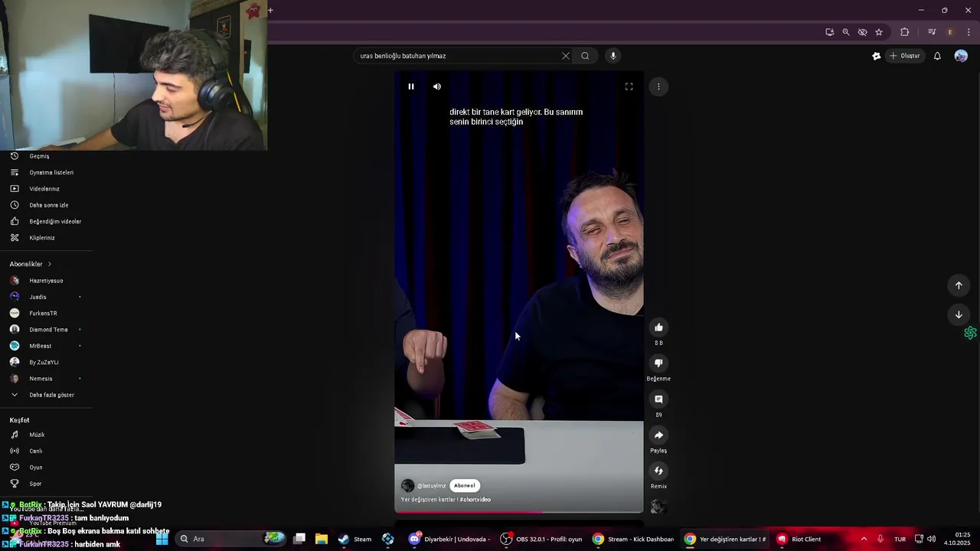This screenshot has height=551, width=980.
Task: Click the #shortvideo hashtag link
Action: tap(475, 500)
